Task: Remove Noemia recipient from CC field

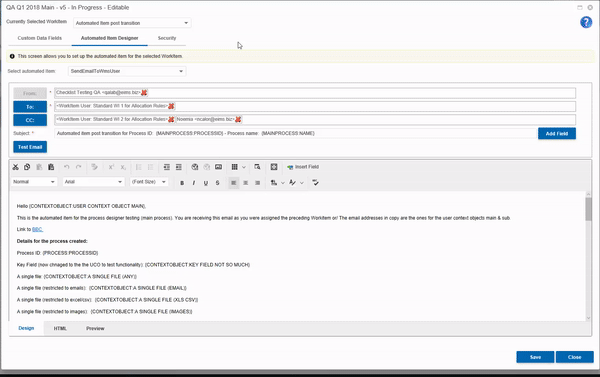Action: 238,119
